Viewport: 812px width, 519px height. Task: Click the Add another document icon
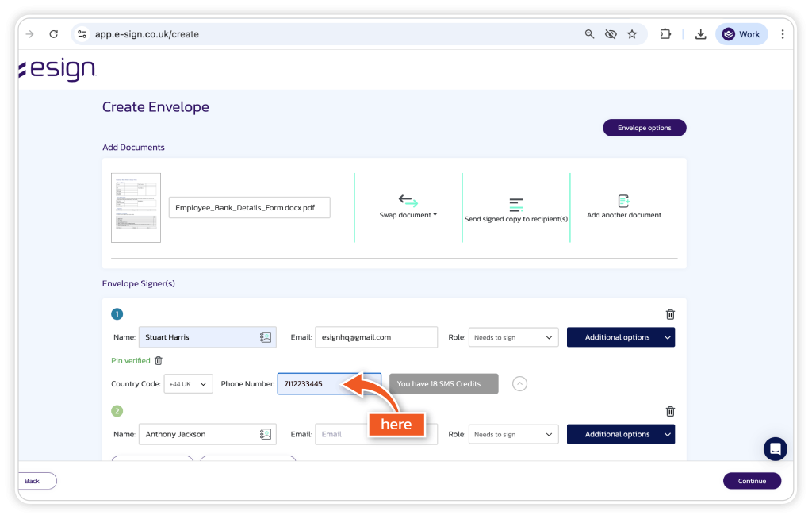(623, 202)
